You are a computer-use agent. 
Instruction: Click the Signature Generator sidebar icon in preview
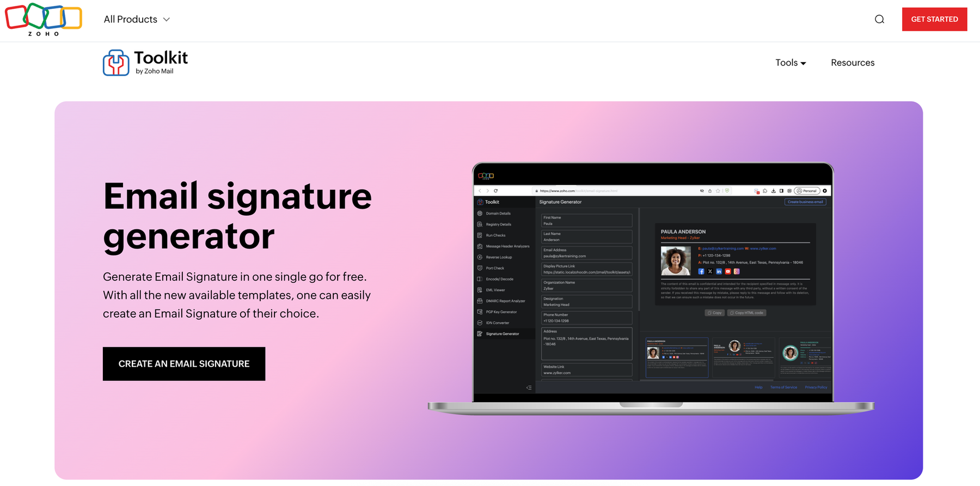click(480, 333)
